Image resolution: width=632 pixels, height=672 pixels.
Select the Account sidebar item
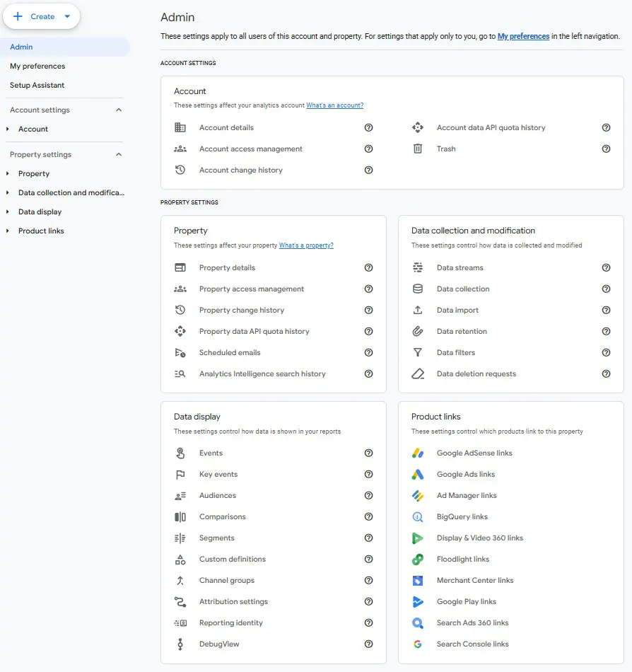(x=33, y=129)
